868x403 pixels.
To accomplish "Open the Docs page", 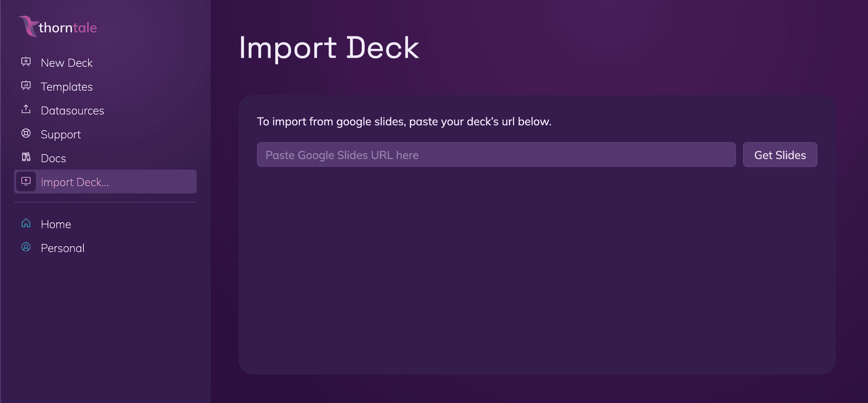I will pos(53,158).
